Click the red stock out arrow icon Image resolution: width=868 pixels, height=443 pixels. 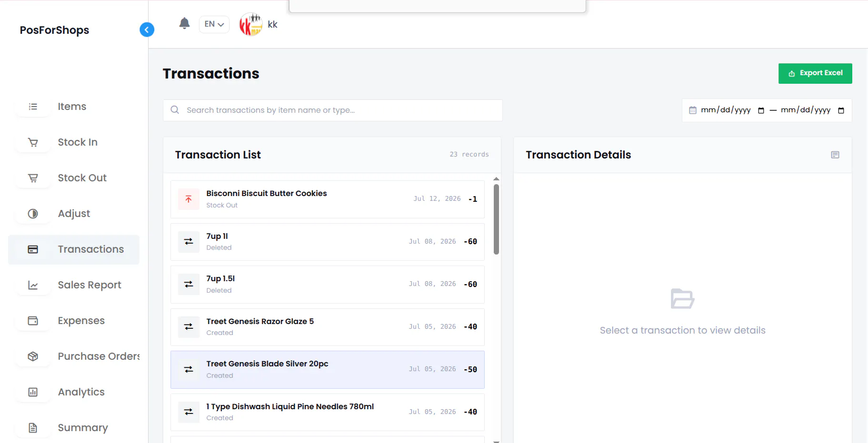point(189,199)
